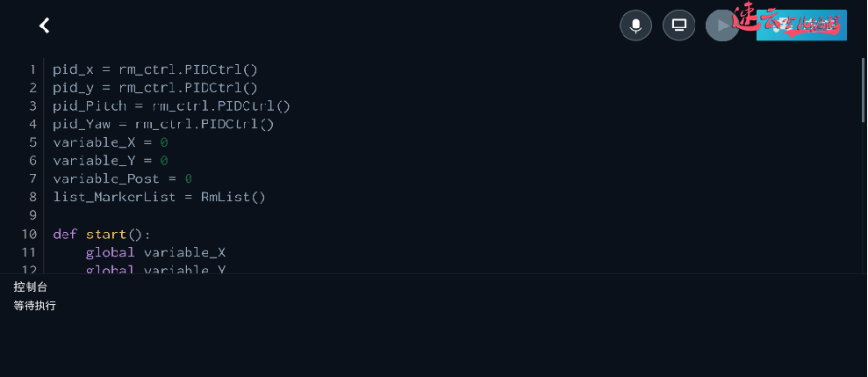Viewport: 868px width, 377px height.
Task: Place cursor on pid_y assignment line
Action: [x=155, y=87]
